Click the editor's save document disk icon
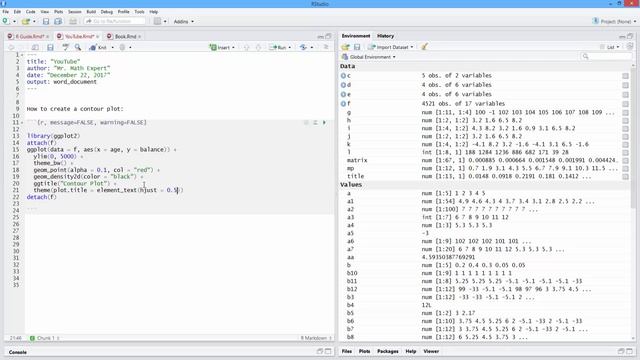 tap(50, 47)
